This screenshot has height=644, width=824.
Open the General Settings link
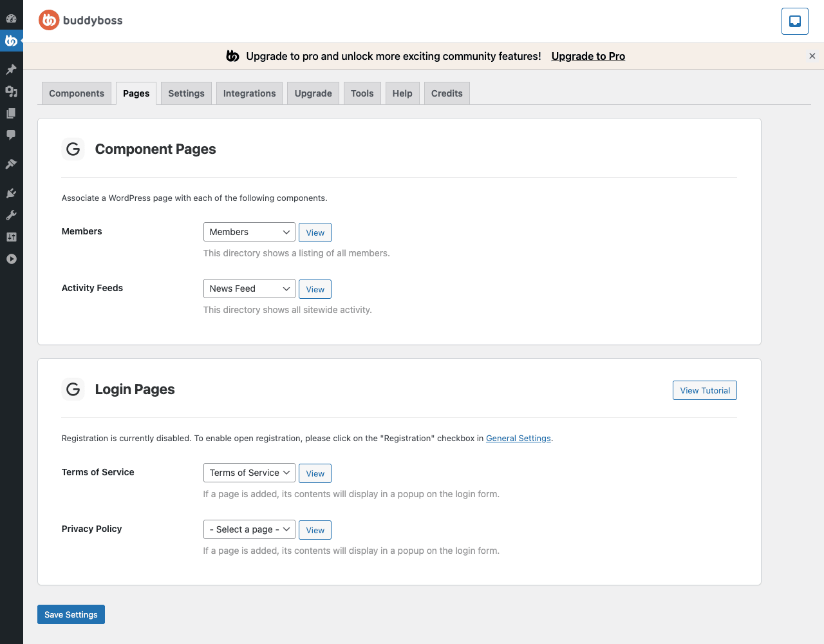(518, 438)
